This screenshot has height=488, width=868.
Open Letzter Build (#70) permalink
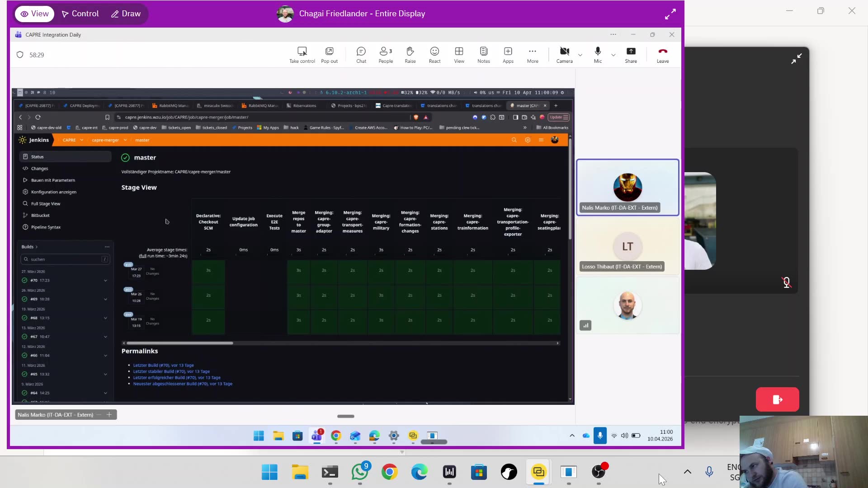click(163, 365)
